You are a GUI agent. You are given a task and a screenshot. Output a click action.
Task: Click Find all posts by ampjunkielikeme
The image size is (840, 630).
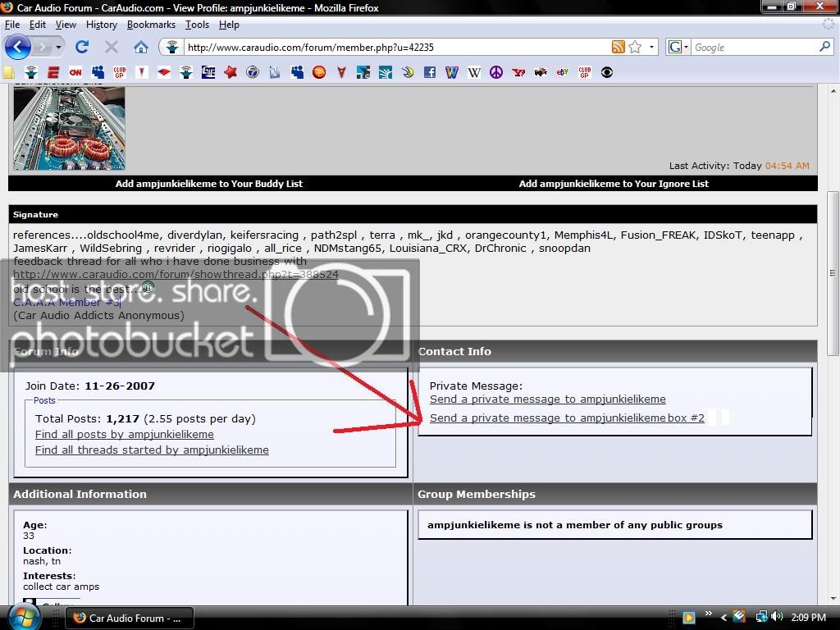(125, 435)
